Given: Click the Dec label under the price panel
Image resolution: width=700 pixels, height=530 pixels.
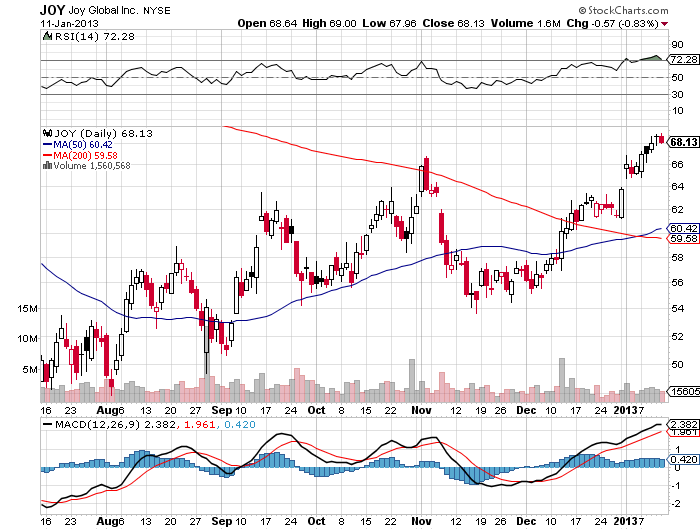Looking at the screenshot, I should (x=526, y=410).
